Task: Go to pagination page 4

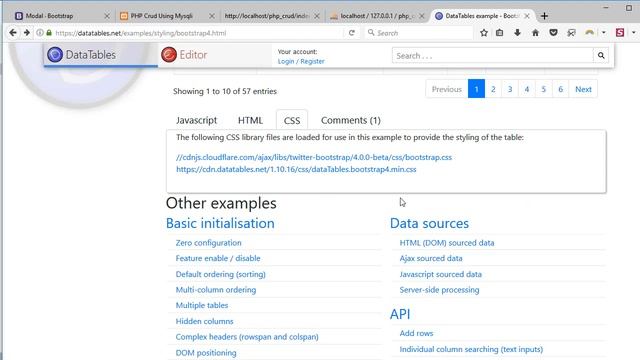Action: (x=527, y=89)
